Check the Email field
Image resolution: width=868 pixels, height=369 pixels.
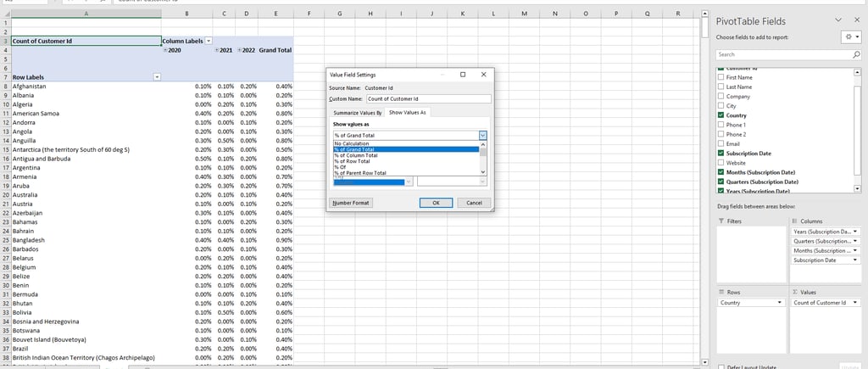tap(721, 143)
